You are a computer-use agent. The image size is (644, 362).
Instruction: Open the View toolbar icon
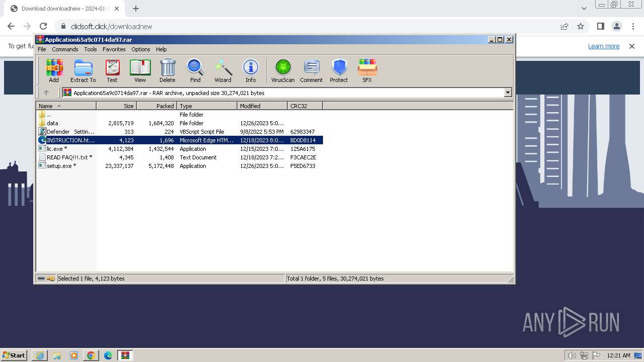(140, 70)
